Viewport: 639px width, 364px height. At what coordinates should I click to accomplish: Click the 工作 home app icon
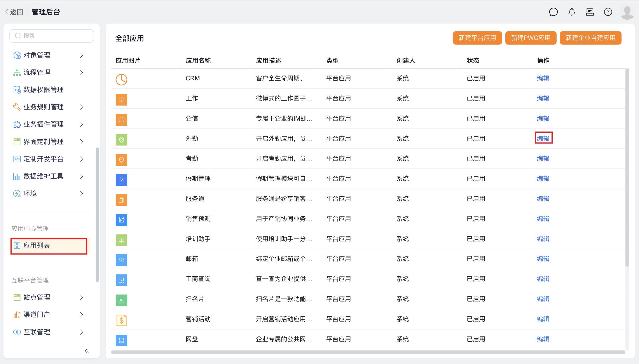121,99
